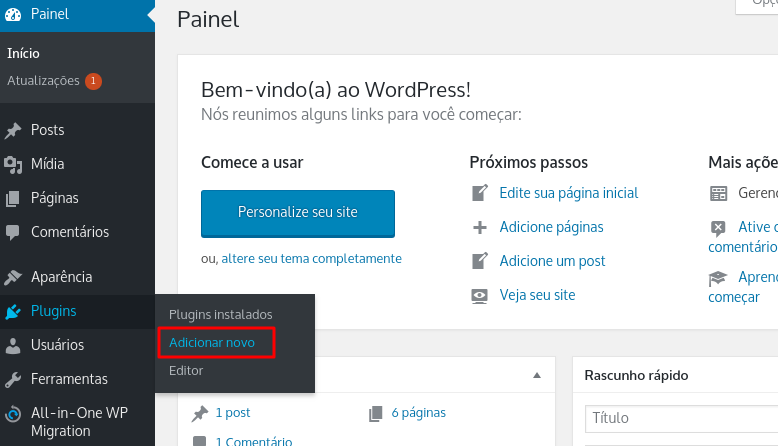778x446 pixels.
Task: Follow altere seu tema completamente link
Action: pyautogui.click(x=312, y=259)
